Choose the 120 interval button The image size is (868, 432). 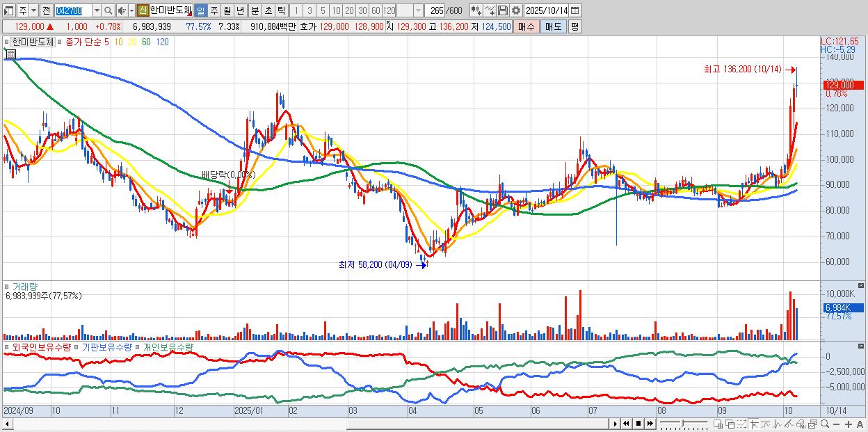click(389, 11)
